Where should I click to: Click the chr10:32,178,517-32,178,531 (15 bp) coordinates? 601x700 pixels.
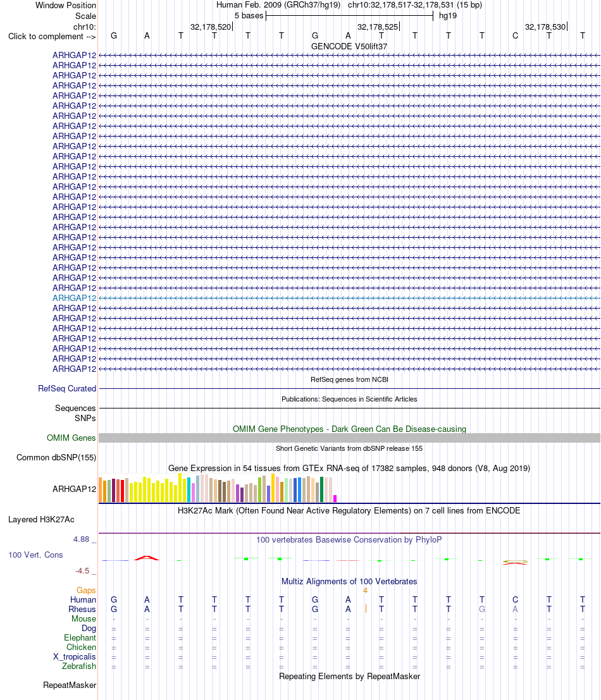415,5
